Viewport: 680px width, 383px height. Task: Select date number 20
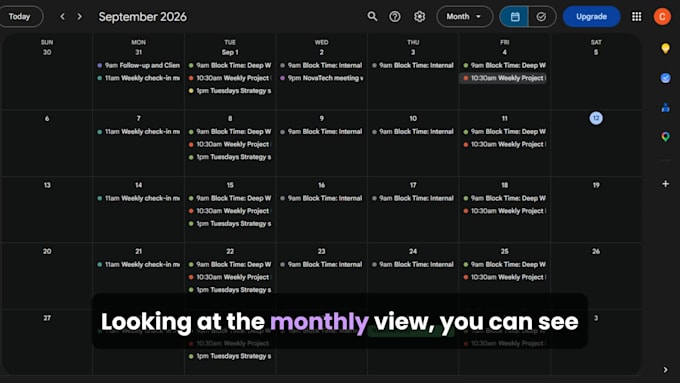tap(47, 252)
